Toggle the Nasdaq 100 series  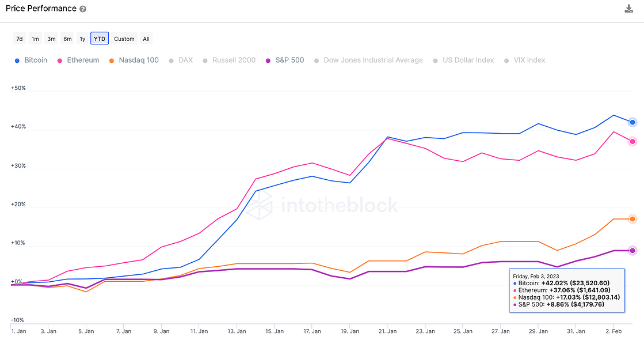pos(134,60)
